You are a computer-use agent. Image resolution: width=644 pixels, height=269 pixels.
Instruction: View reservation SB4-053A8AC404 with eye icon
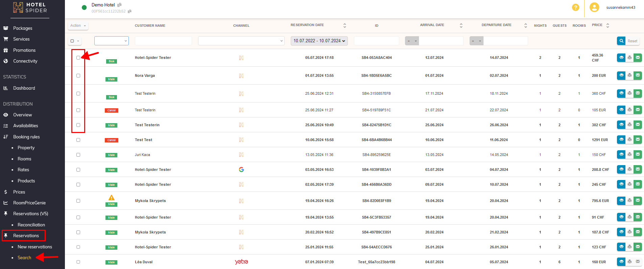click(621, 58)
